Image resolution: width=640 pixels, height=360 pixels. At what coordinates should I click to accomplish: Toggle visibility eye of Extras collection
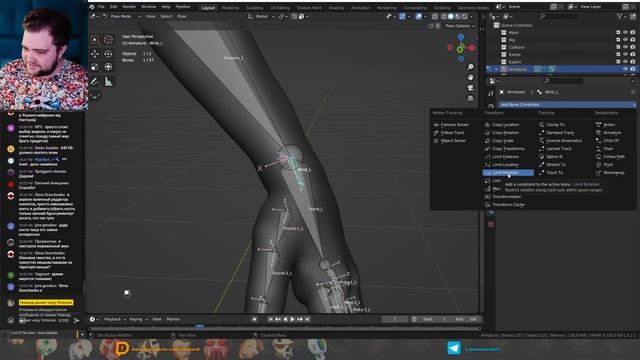pos(625,54)
